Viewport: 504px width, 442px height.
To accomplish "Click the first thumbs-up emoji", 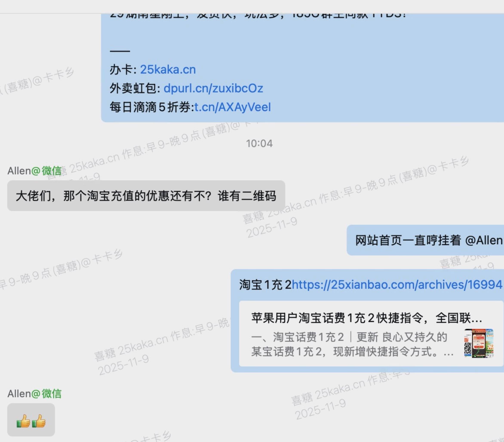I will [x=23, y=421].
